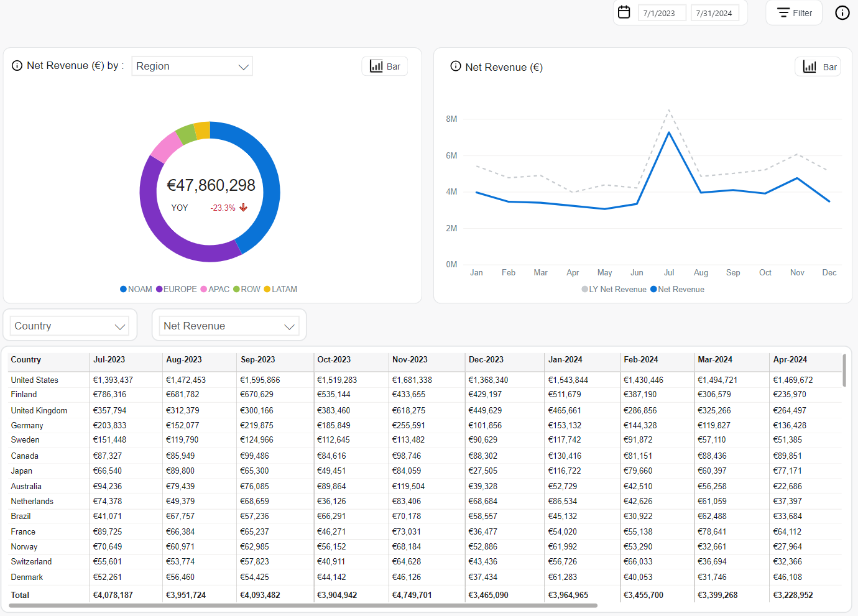Open the Country dropdown
858x616 pixels.
(70, 326)
